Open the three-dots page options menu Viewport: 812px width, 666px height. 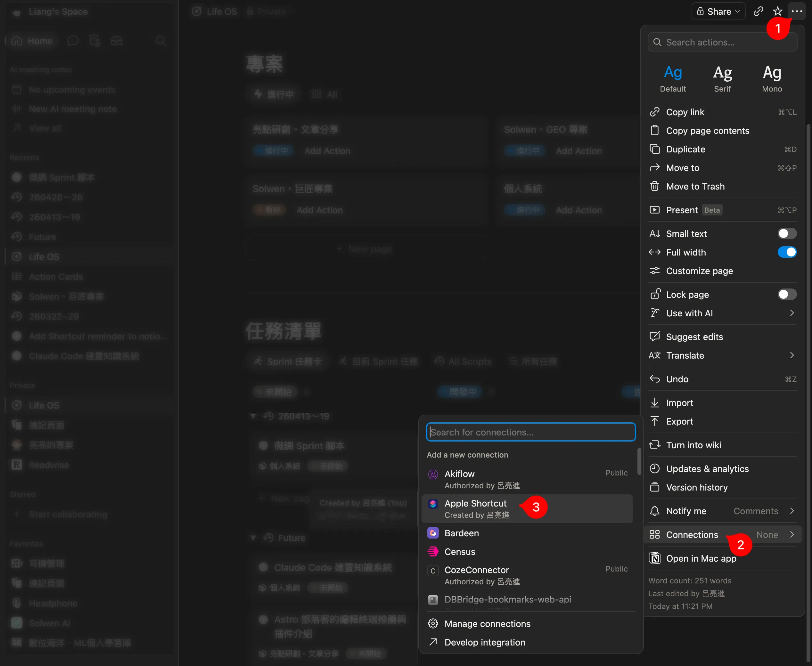click(797, 11)
